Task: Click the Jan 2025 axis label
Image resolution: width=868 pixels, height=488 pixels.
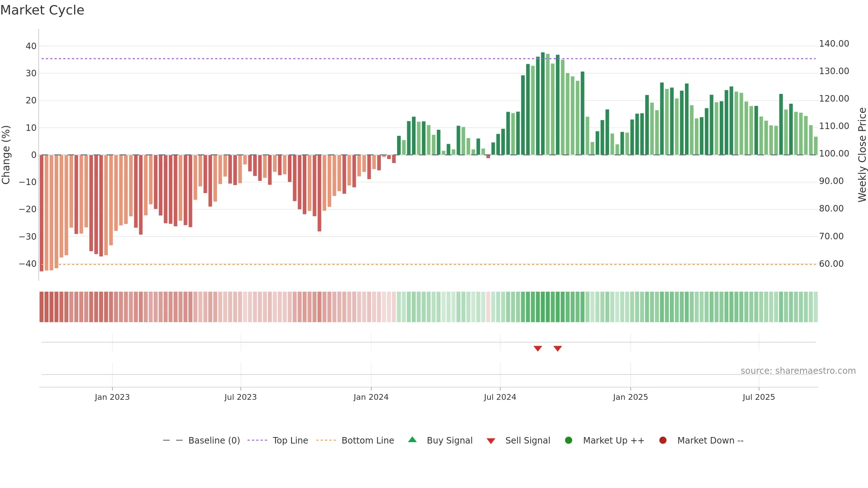Action: tap(630, 397)
